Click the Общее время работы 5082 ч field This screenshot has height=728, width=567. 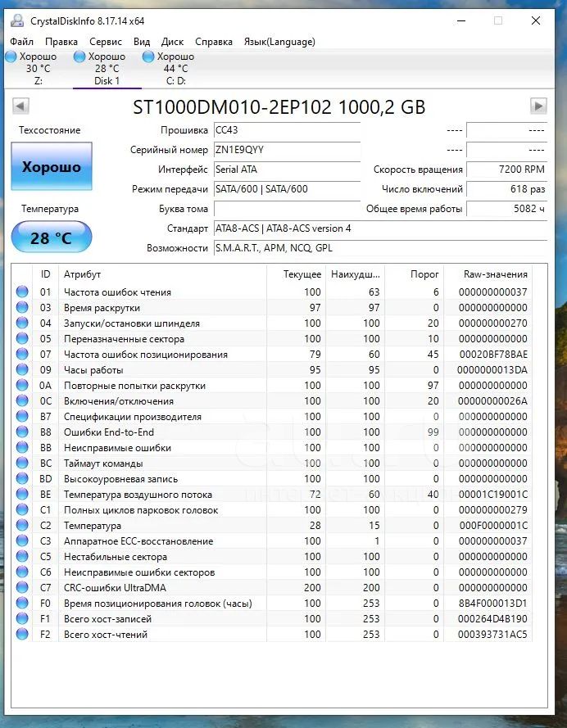pyautogui.click(x=506, y=209)
